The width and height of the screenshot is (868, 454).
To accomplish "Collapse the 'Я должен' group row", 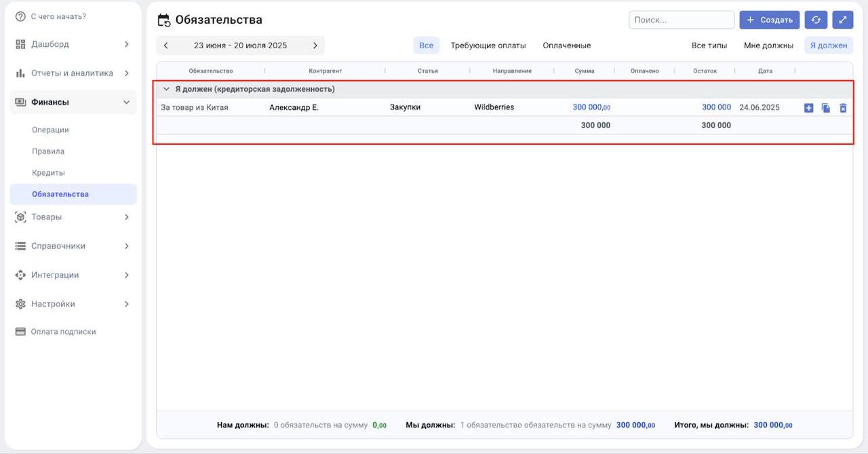I will (166, 89).
